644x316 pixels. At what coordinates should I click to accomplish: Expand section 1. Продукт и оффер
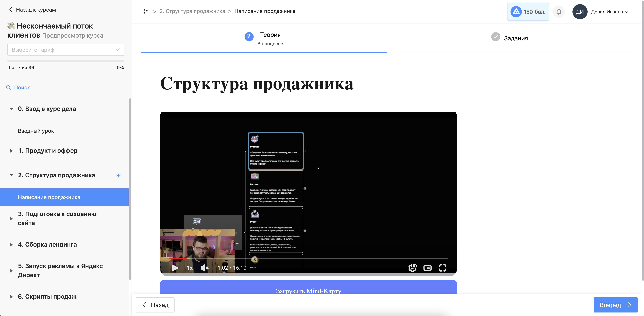click(11, 151)
